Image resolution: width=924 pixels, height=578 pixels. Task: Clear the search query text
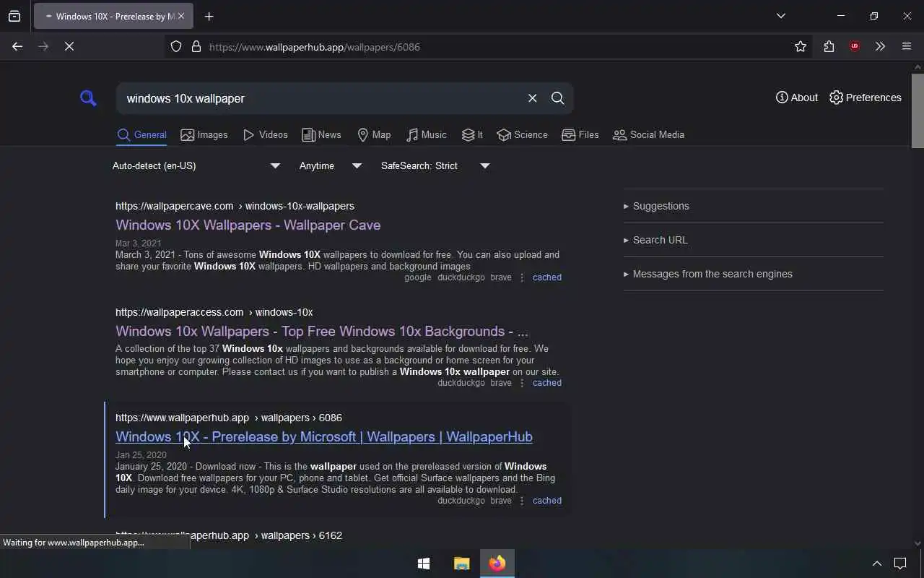532,98
